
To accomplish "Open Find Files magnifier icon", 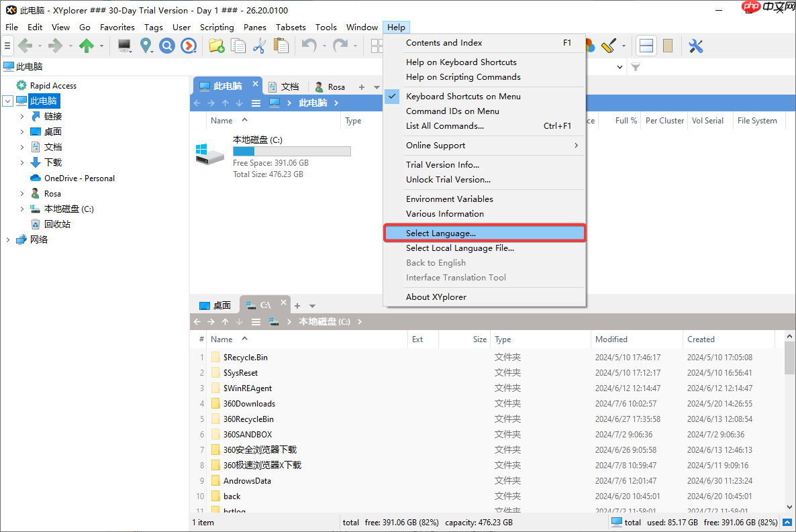I will pos(166,46).
